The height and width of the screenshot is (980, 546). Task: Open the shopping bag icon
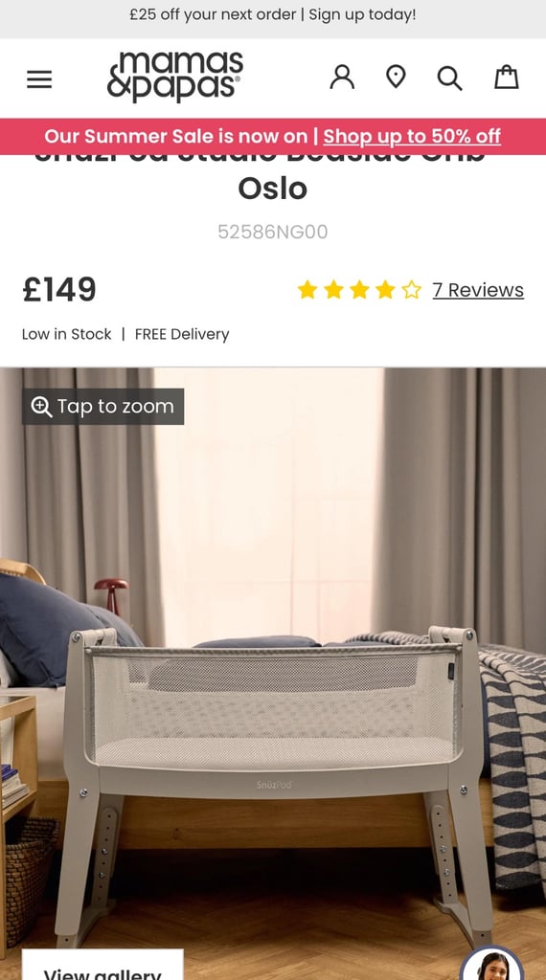(507, 77)
